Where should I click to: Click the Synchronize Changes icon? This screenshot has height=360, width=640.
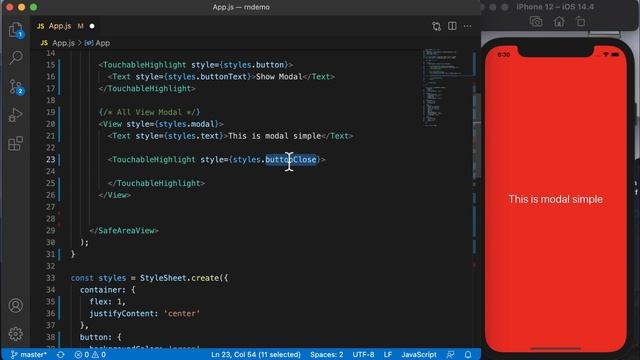[x=60, y=354]
